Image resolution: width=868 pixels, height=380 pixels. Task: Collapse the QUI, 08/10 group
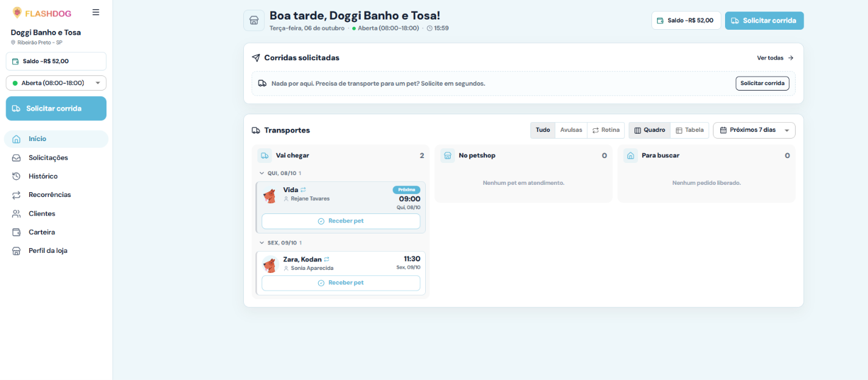(280, 173)
